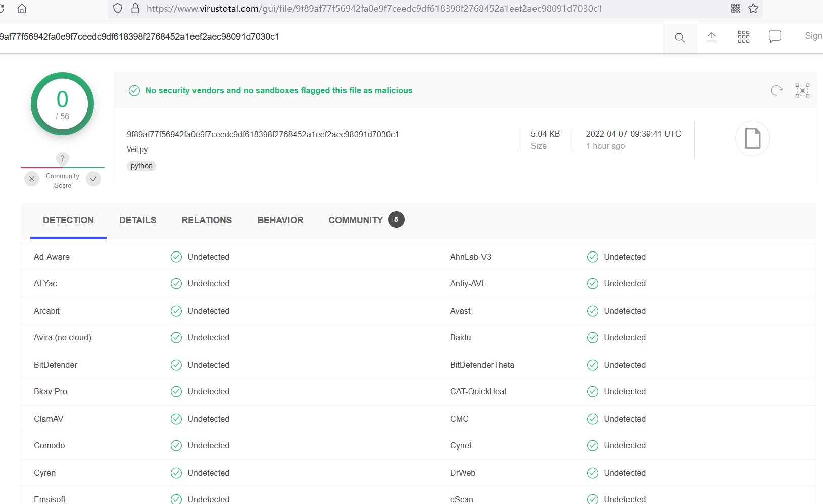Click the BitDefender vendor name
This screenshot has width=823, height=504.
(x=56, y=365)
